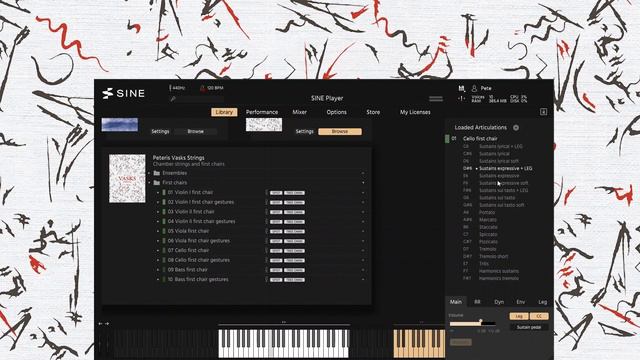Toggle first white tag on 01 Violin I row
This screenshot has width=640, height=360.
[276, 193]
